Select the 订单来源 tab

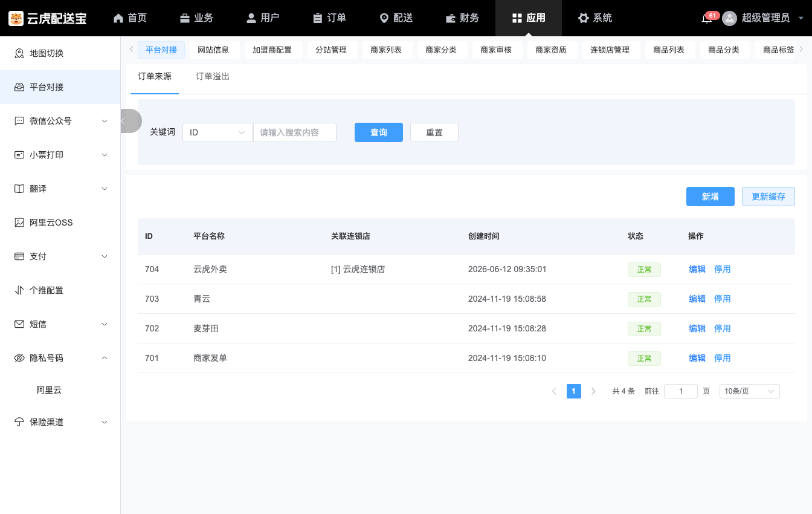[155, 77]
